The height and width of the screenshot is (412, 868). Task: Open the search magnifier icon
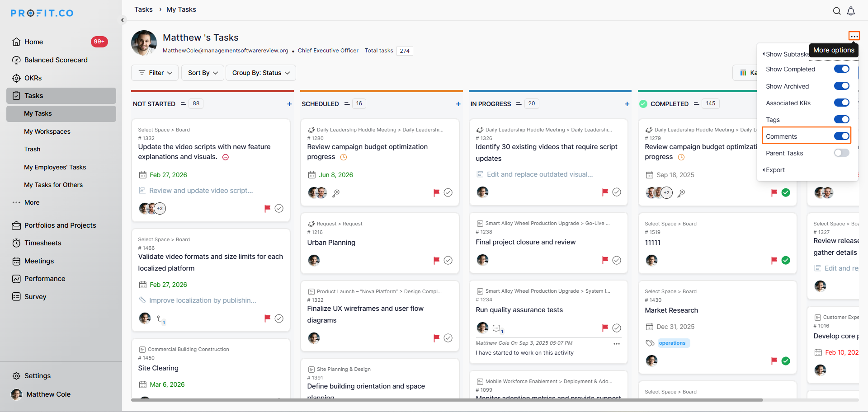coord(837,11)
